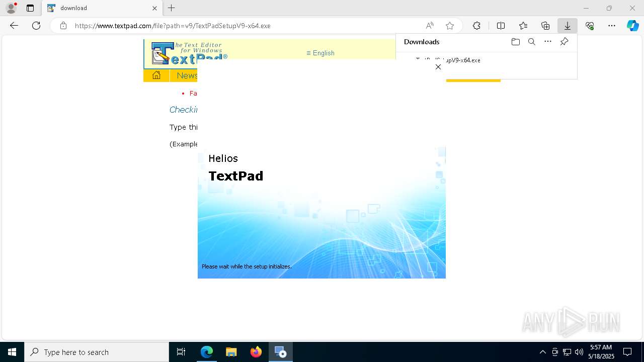This screenshot has width=644, height=362.
Task: Open tab actions menu
Action: [x=30, y=8]
